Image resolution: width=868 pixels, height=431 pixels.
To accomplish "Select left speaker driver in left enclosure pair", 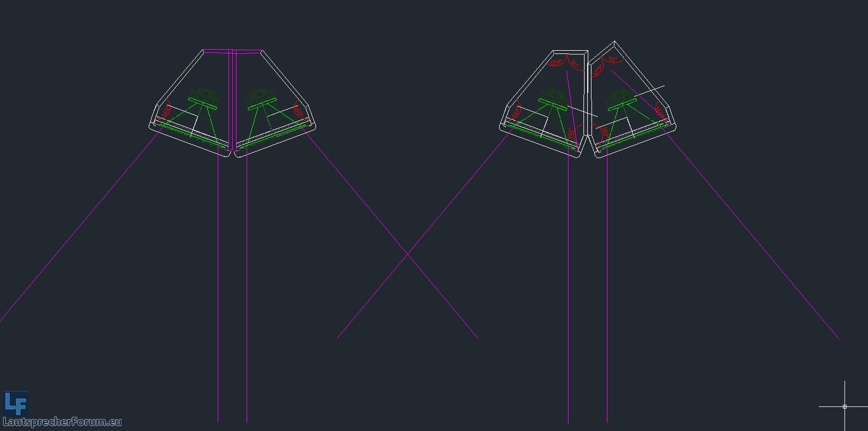I will [203, 99].
